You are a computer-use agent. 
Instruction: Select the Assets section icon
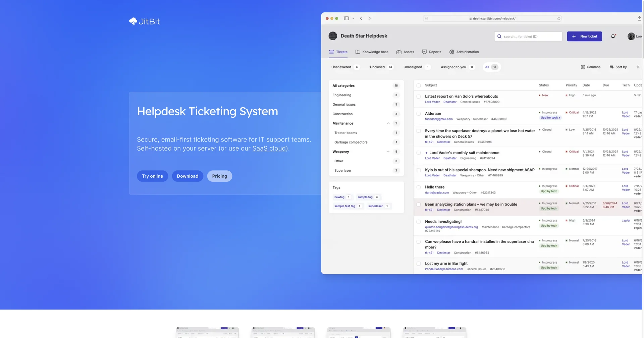[x=399, y=52]
